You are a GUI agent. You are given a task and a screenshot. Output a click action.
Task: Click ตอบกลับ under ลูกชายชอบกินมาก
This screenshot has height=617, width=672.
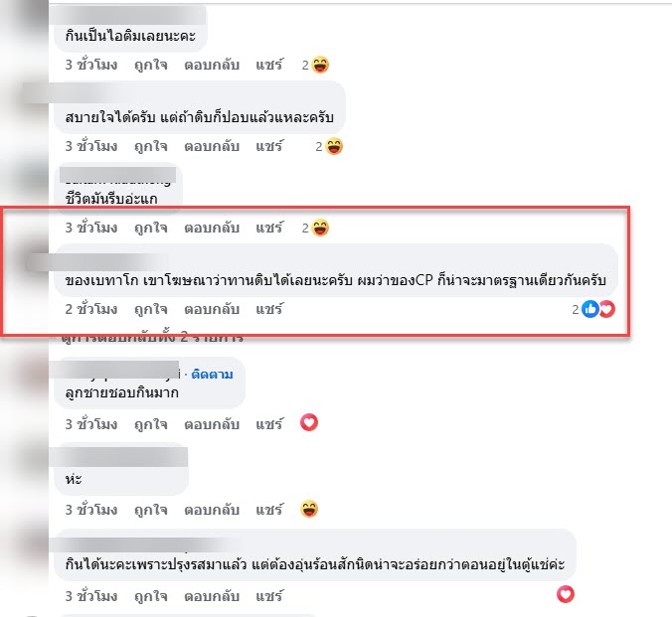212,424
